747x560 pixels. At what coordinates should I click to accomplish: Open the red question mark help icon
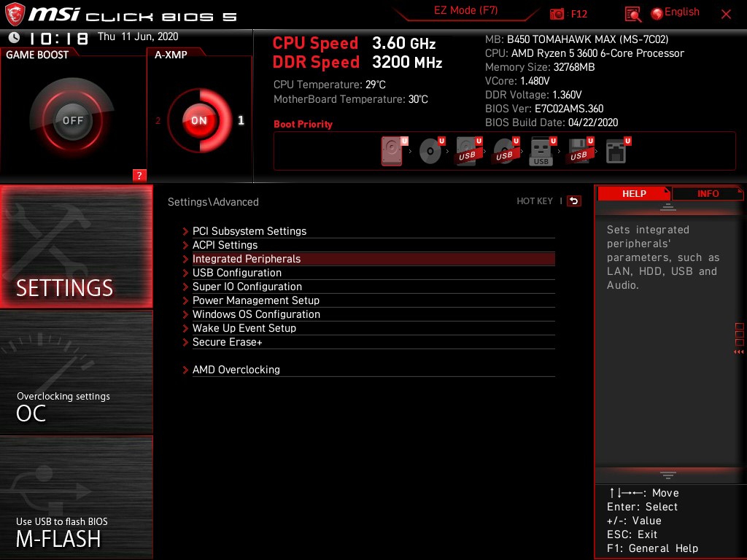pos(139,175)
